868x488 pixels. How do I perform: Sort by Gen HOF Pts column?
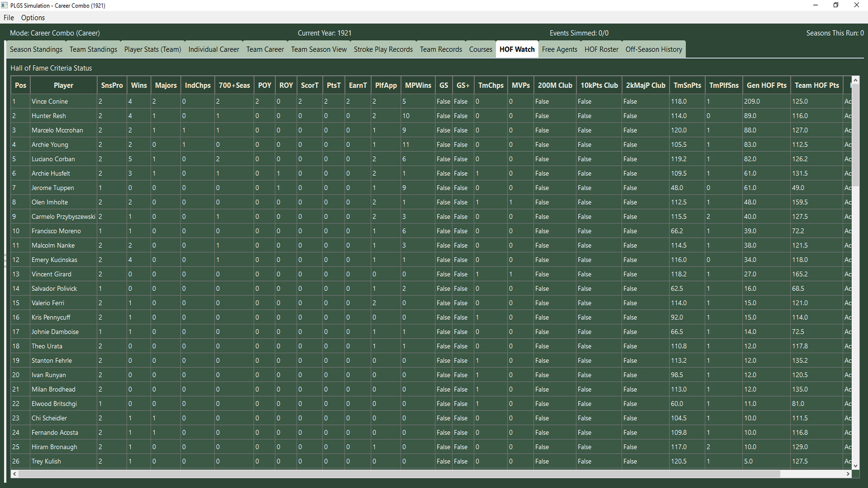tap(766, 85)
